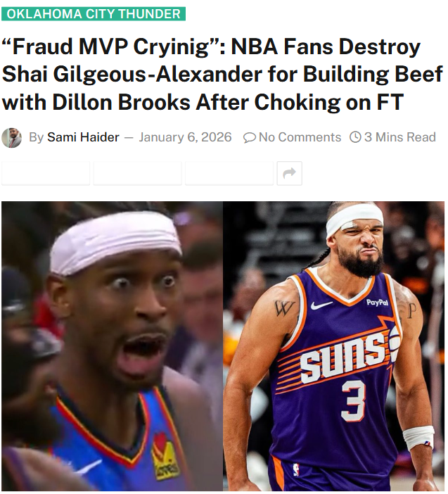Click the "By" text before author name
448x494 pixels.
36,137
